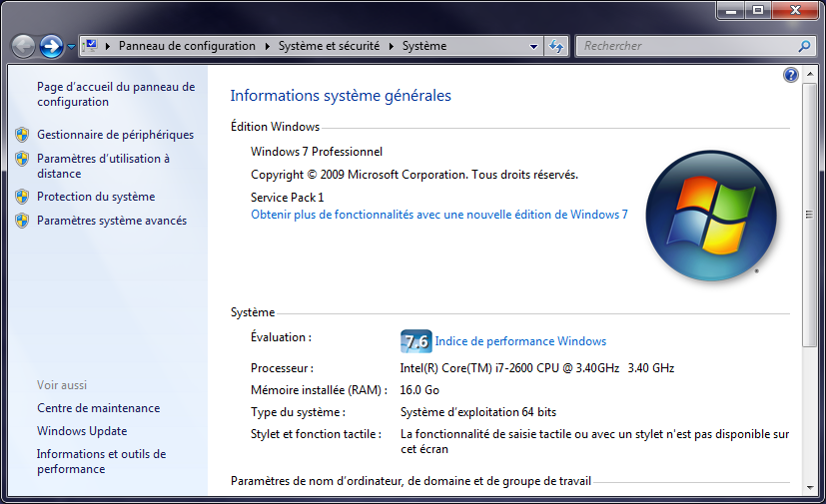Click the 7.6 performance score badge
Viewport: 826px width, 504px height.
pyautogui.click(x=414, y=341)
